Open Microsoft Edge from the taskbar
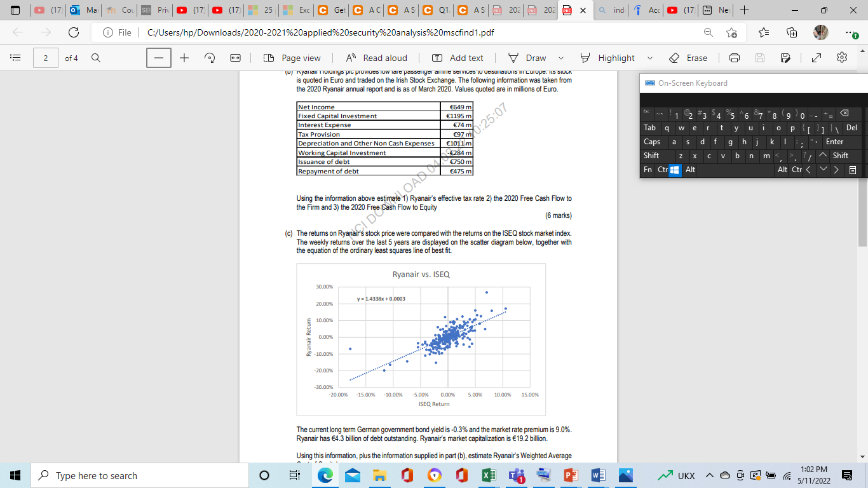 tap(324, 475)
